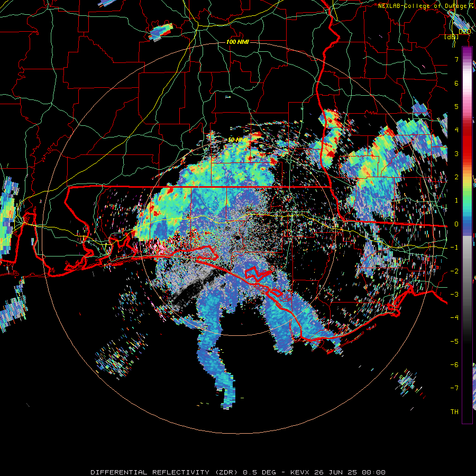Click the '-7' value on the color scale
Viewport: 476px width, 476px height.
(x=454, y=388)
